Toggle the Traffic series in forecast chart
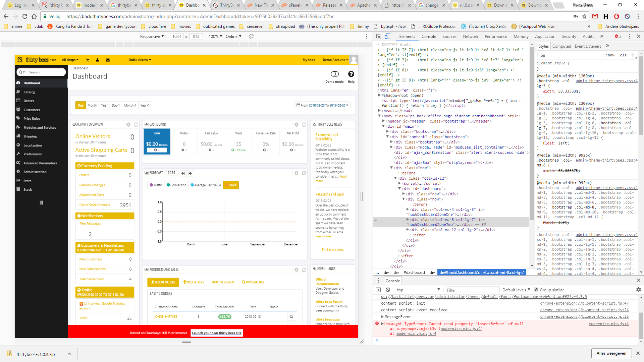Image resolution: width=644 pixels, height=362 pixels. point(156,185)
